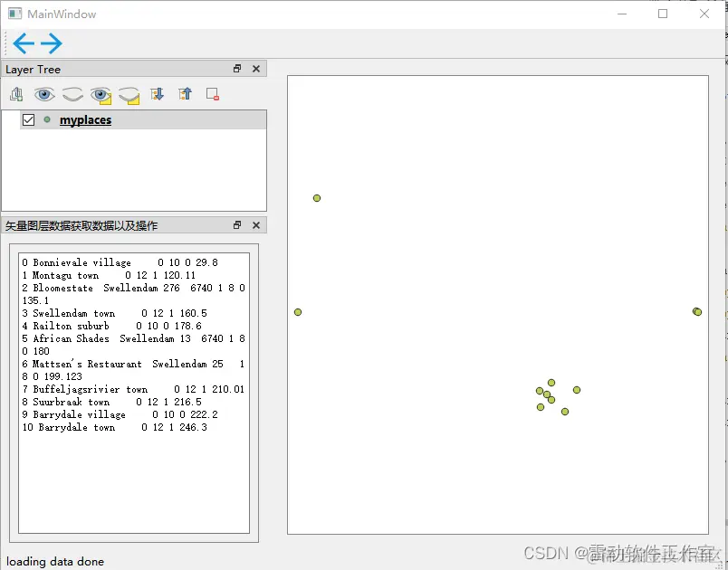
Task: Float the Layer Tree dock panel
Action: 237,69
